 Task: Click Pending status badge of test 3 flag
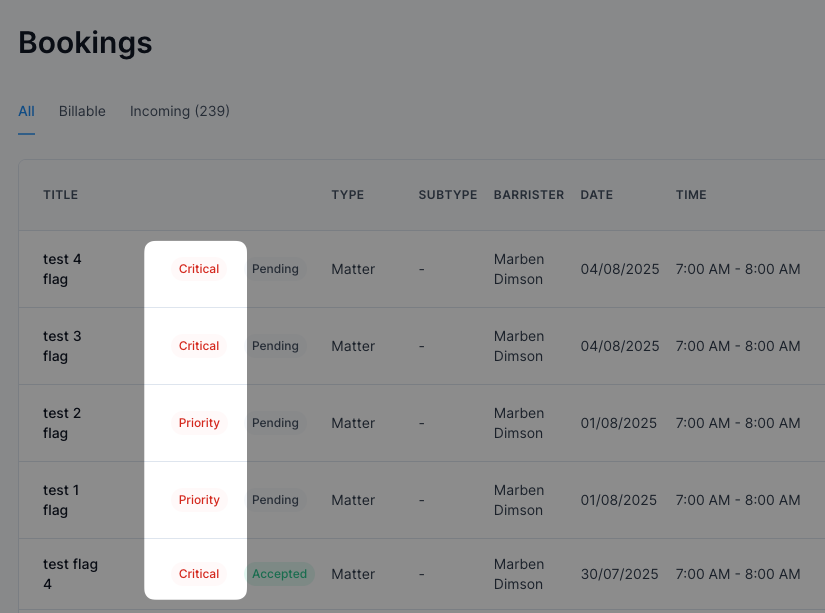275,346
